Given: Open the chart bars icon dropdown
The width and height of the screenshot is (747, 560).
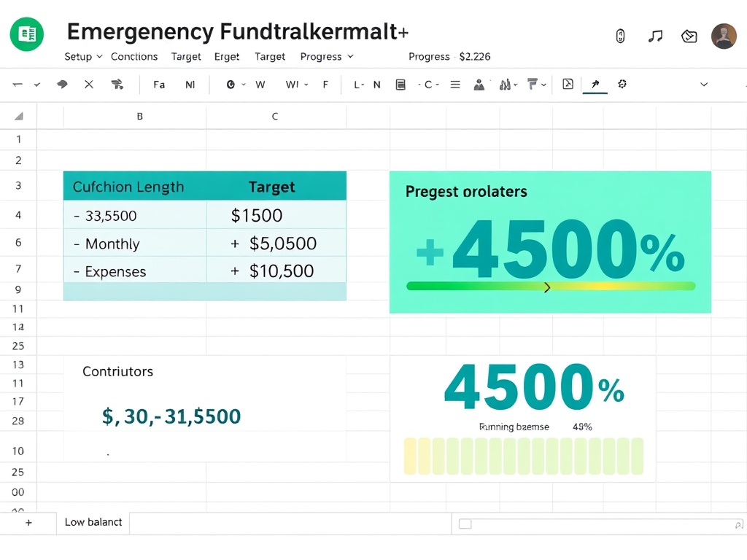Looking at the screenshot, I should [x=508, y=85].
